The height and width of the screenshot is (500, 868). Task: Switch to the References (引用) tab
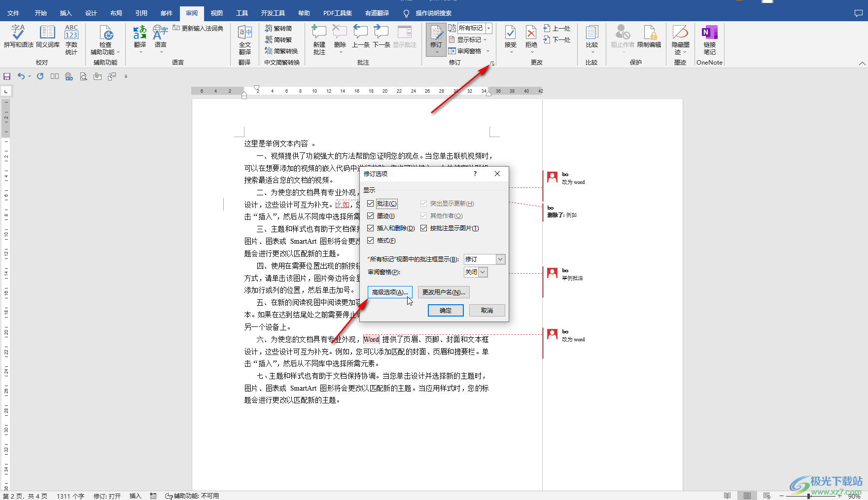(141, 13)
